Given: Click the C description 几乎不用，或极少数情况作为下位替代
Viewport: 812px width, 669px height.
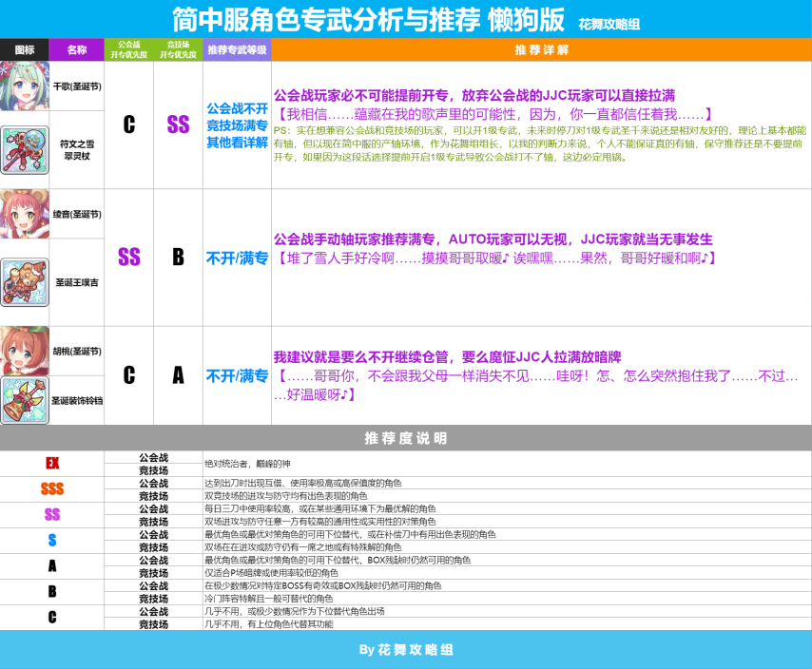Looking at the screenshot, I should click(x=295, y=611).
